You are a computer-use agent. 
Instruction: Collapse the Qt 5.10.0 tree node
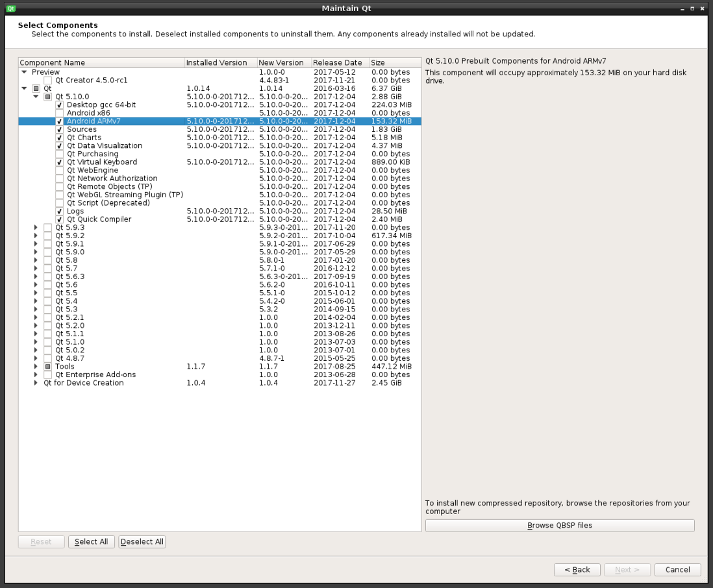point(36,97)
